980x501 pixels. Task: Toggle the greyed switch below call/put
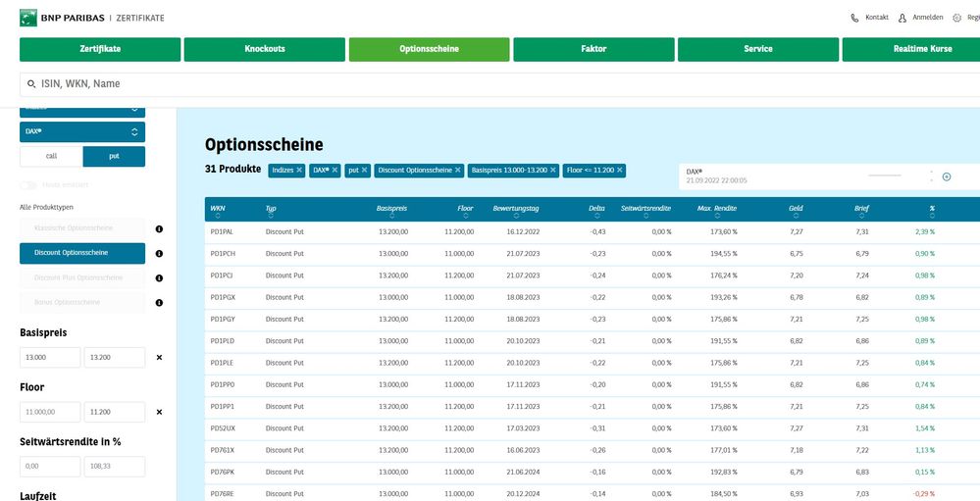coord(27,185)
